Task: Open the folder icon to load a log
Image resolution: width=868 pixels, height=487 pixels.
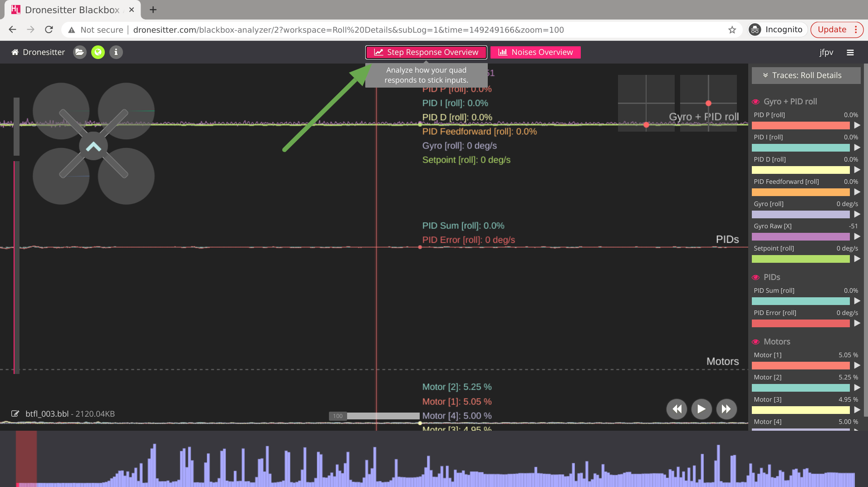Action: point(79,52)
